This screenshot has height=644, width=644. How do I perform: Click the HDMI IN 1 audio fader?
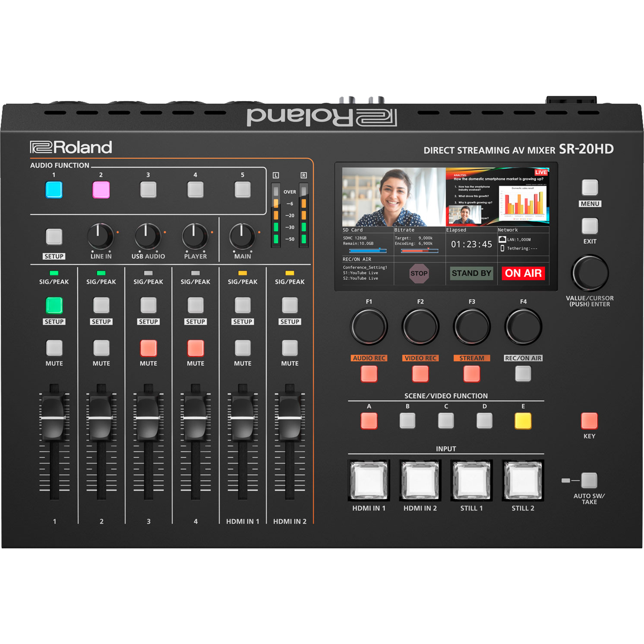[x=243, y=417]
